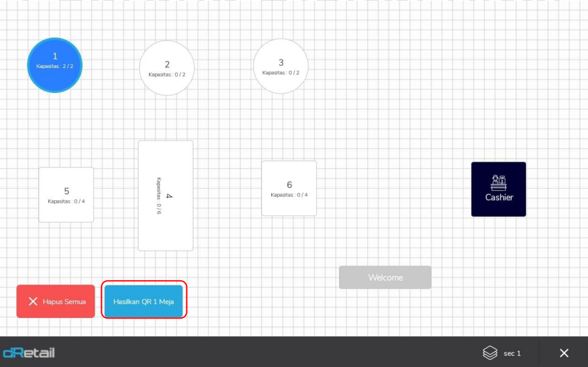Click the Welcome entrance label
The width and height of the screenshot is (588, 367).
tap(385, 277)
